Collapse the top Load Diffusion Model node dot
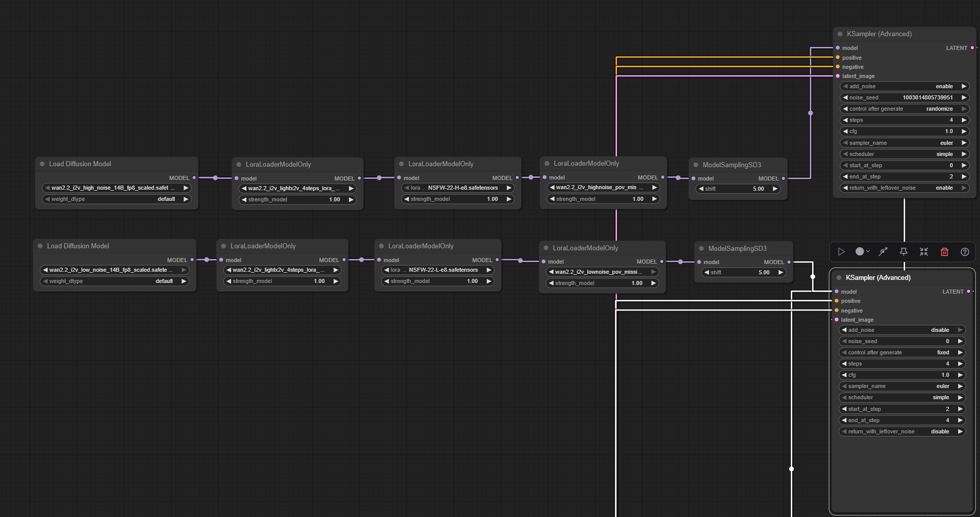 42,164
